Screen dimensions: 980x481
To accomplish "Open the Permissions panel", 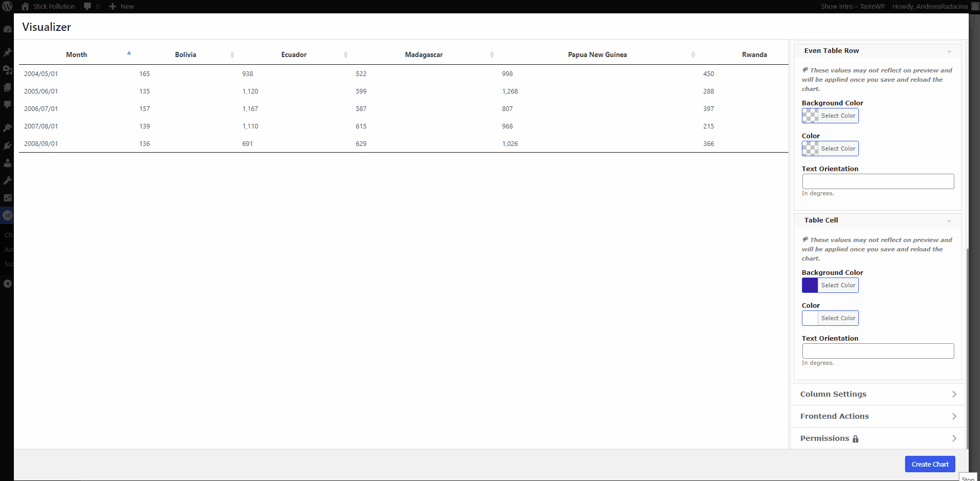I will [877, 438].
